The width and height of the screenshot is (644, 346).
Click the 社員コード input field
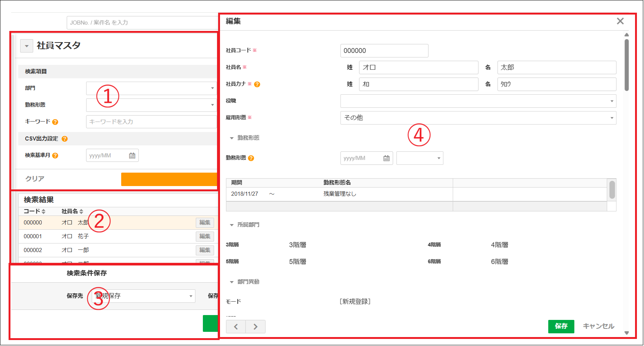[x=384, y=51]
